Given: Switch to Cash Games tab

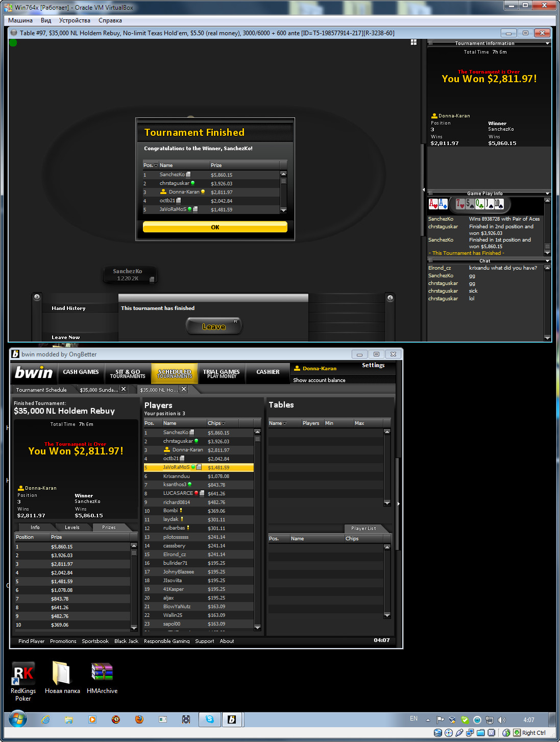Looking at the screenshot, I should coord(81,373).
